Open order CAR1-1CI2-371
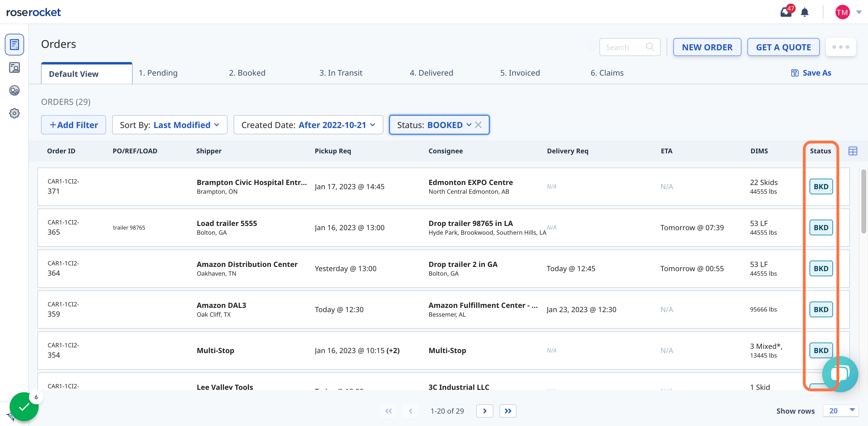 coord(63,186)
